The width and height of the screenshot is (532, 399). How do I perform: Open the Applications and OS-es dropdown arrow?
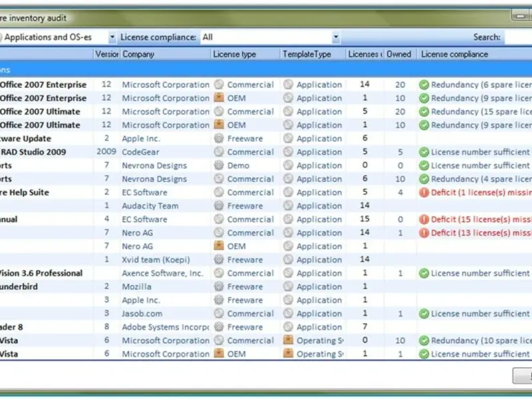click(112, 37)
